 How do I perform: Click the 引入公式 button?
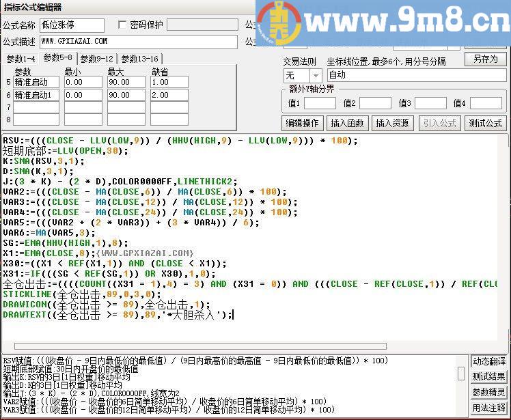coord(440,123)
